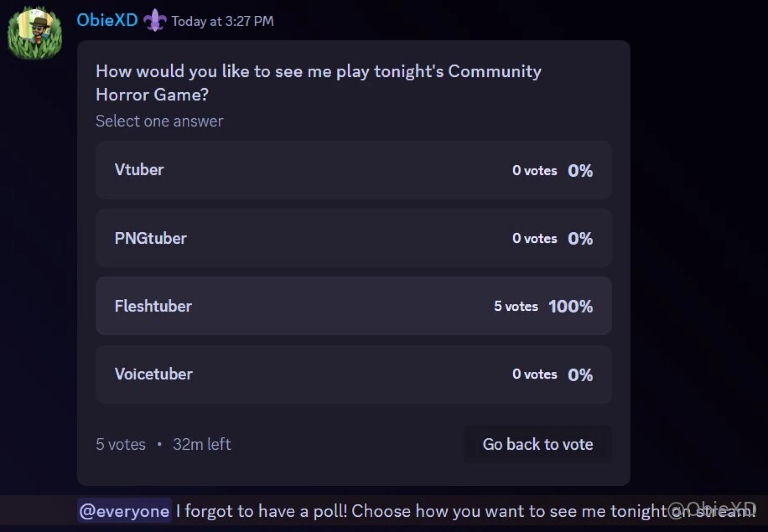Screen dimensions: 768x532
Task: Click the @everyone mention
Action: click(124, 511)
